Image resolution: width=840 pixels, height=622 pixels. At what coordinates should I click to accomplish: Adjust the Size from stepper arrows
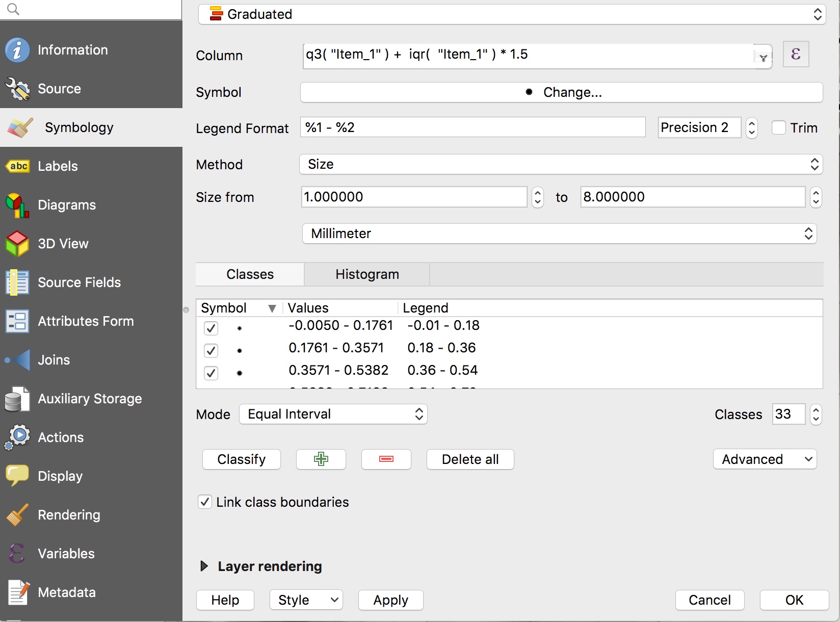click(538, 197)
